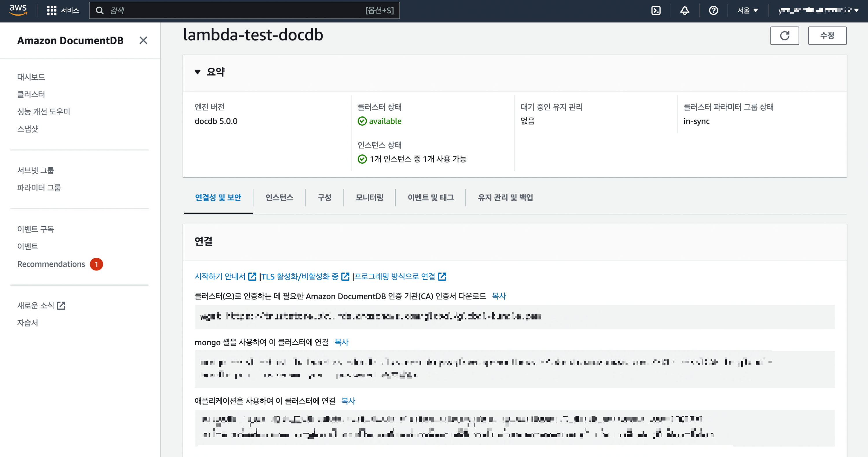Click the AWS logo home icon
Viewport: 868px width, 457px height.
(x=18, y=10)
